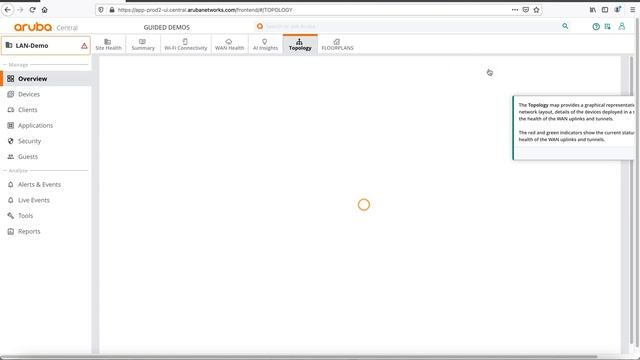Image resolution: width=640 pixels, height=360 pixels.
Task: Open the browser library icon
Action: point(593,10)
